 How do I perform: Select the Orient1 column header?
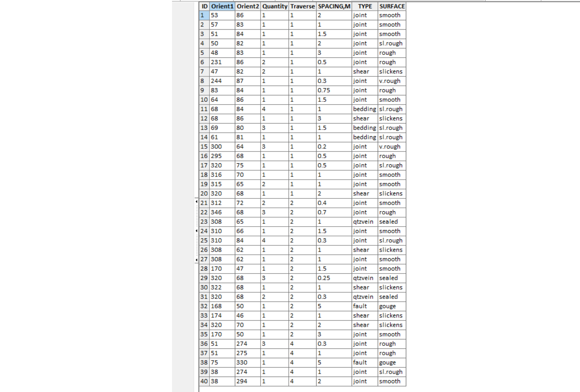click(x=222, y=6)
